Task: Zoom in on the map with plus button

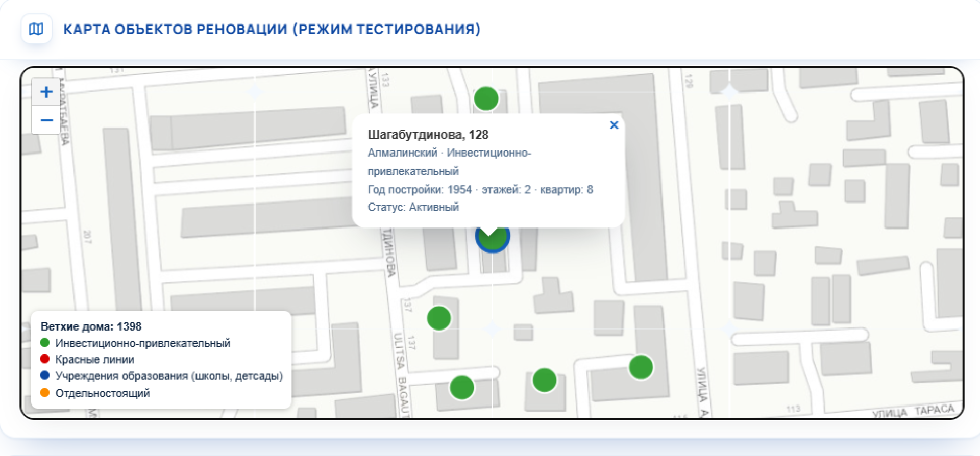Action: 46,92
